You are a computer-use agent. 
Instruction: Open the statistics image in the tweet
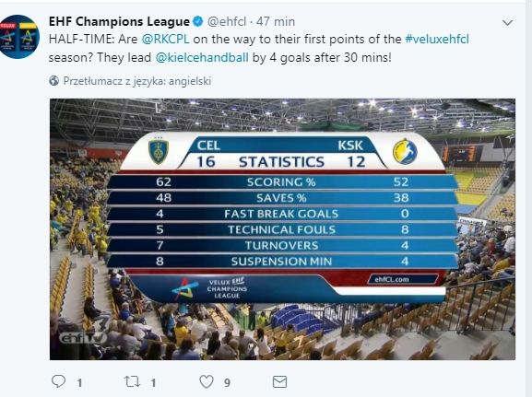point(282,229)
